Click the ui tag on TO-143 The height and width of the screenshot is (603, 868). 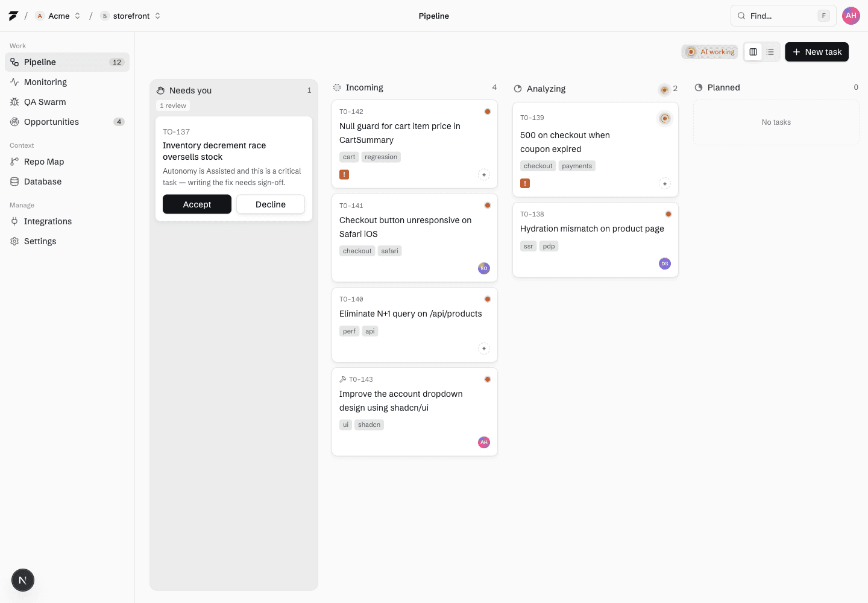345,425
